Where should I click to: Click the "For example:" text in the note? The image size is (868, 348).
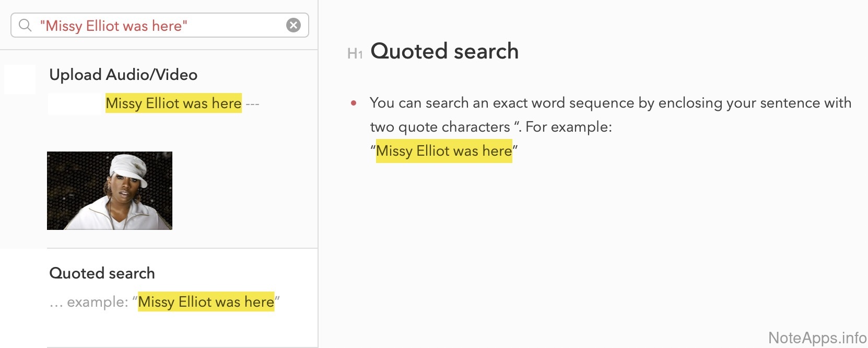(568, 127)
